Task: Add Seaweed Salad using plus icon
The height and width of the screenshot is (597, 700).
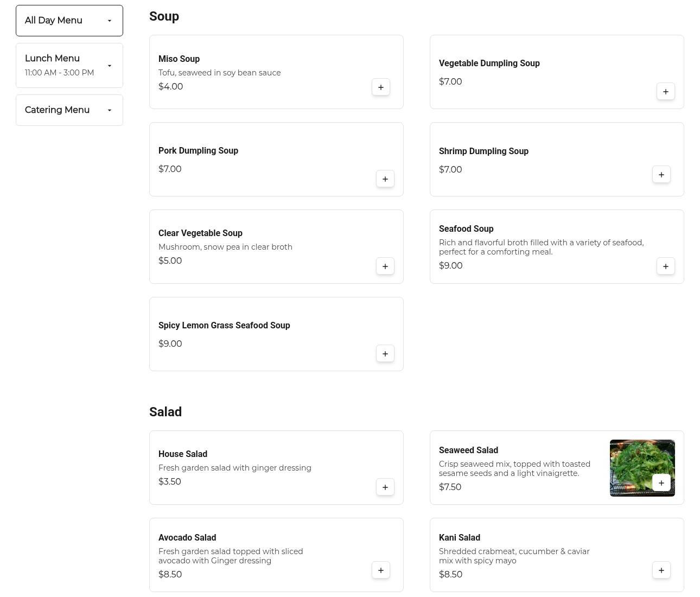Action: click(661, 482)
